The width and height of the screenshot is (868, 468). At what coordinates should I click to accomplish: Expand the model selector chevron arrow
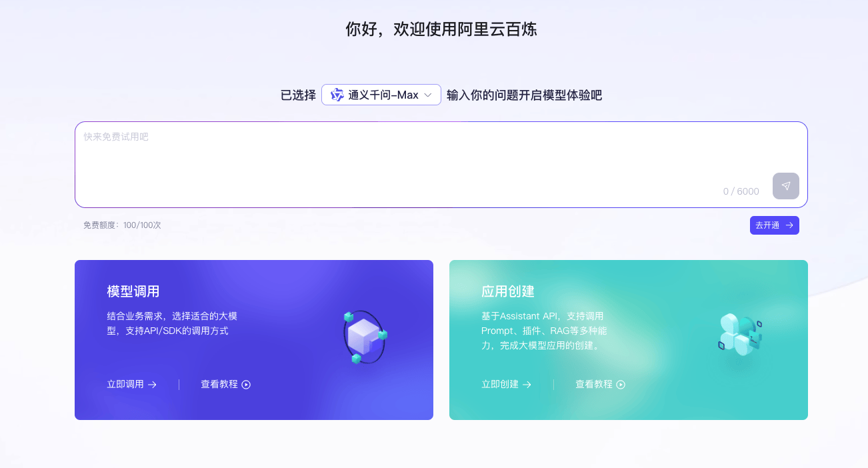point(429,95)
